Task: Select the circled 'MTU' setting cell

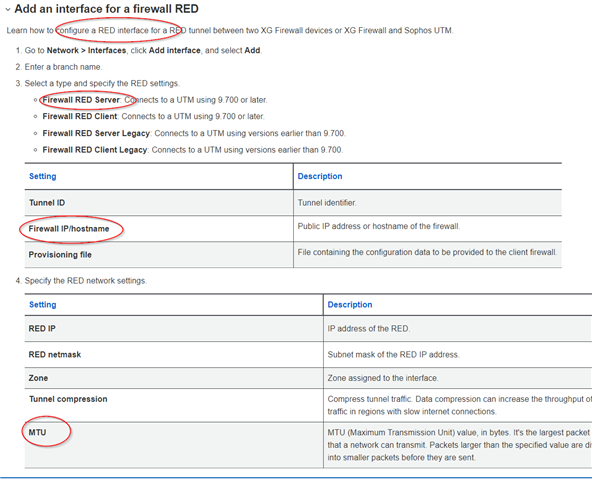Action: (174, 445)
